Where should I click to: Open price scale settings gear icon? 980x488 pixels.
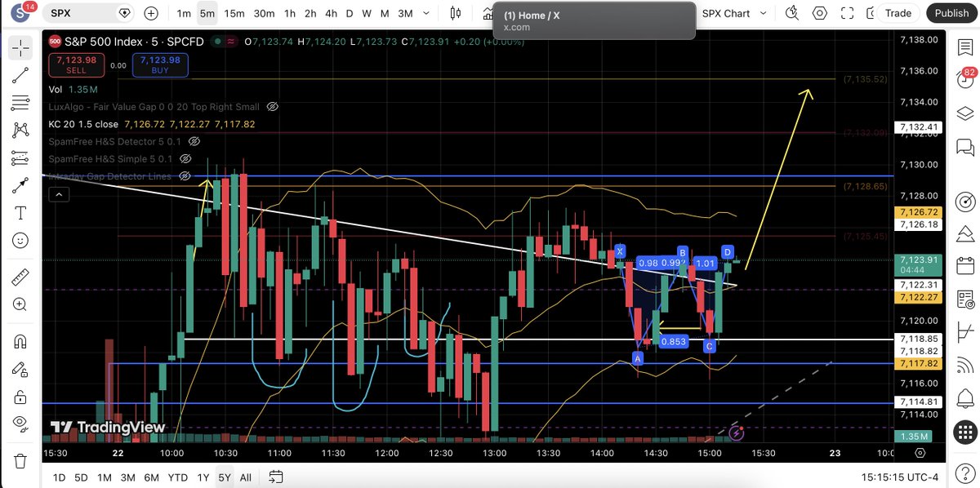pyautogui.click(x=920, y=453)
